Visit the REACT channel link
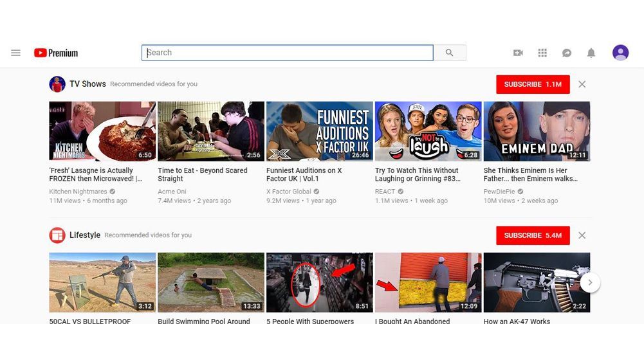644x362 pixels. [385, 191]
